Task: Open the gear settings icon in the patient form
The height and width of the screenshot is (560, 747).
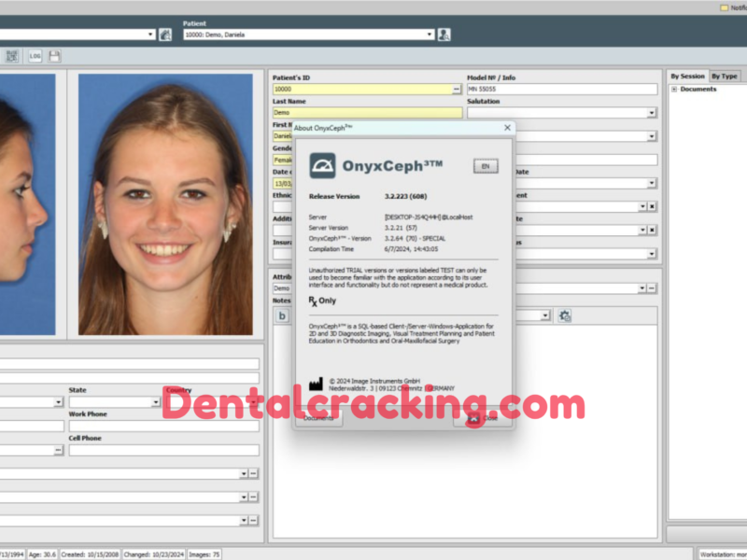Action: [x=565, y=316]
